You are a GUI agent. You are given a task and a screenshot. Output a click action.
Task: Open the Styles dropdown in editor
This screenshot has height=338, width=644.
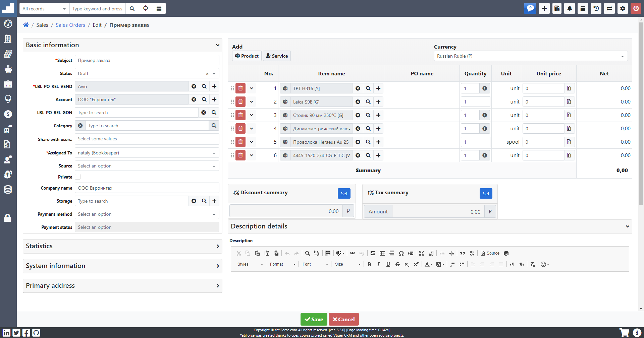[x=250, y=264]
